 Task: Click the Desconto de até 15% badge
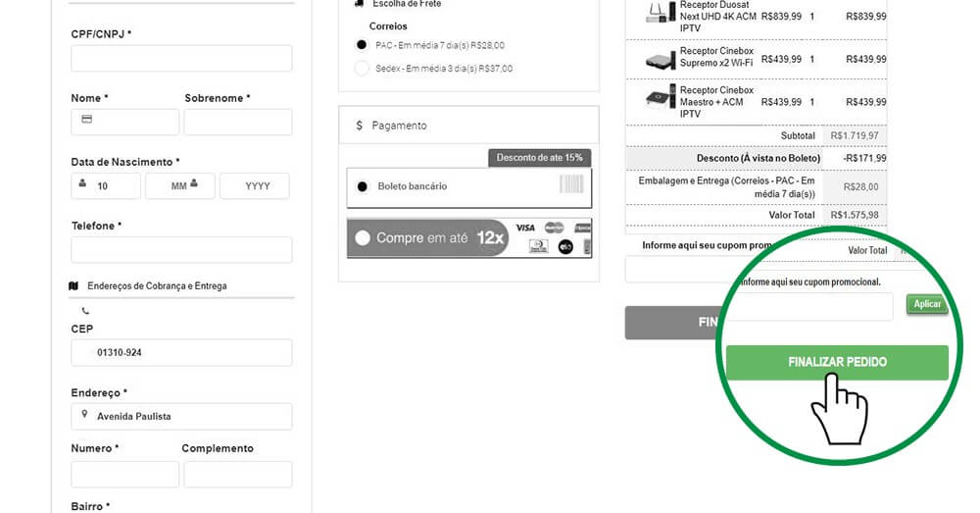click(539, 158)
